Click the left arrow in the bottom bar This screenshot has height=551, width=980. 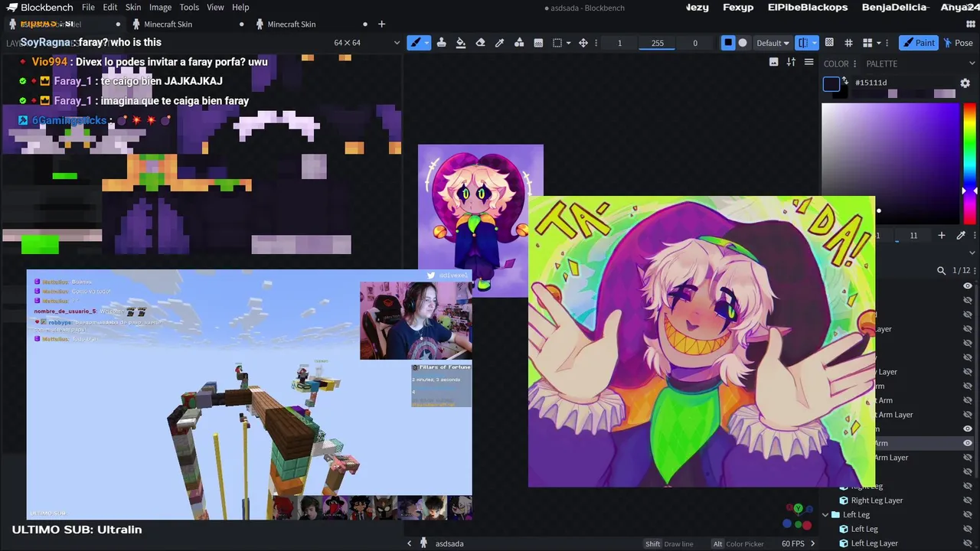point(409,543)
